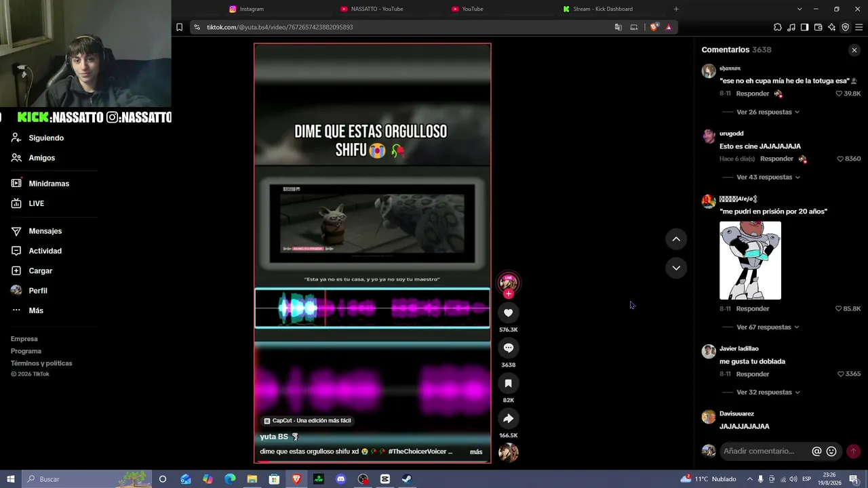Viewport: 868px width, 488px height.
Task: Open Términos y políticas link
Action: pos(41,363)
